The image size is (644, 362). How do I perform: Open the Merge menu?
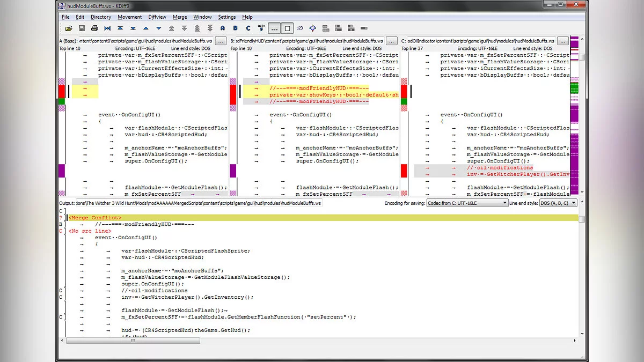180,17
